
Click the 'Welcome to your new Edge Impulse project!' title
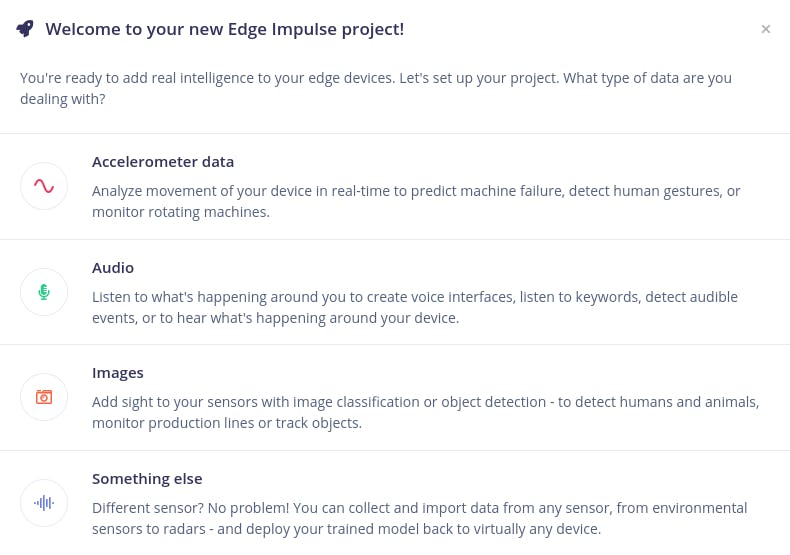225,29
